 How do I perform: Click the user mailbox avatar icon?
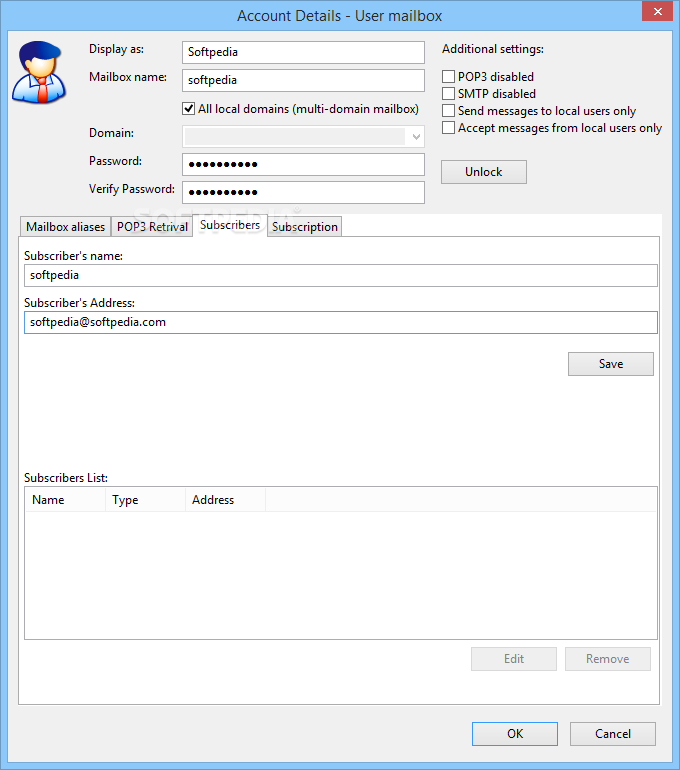pos(39,72)
